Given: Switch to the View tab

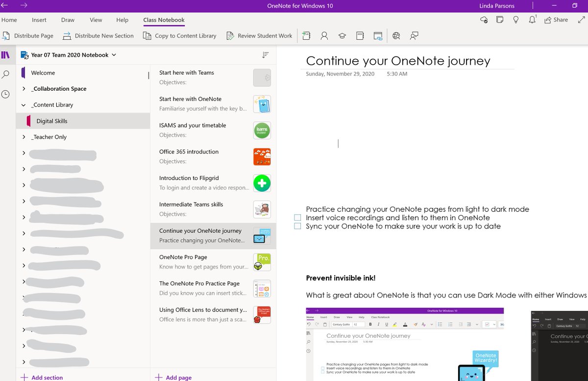Looking at the screenshot, I should point(96,20).
